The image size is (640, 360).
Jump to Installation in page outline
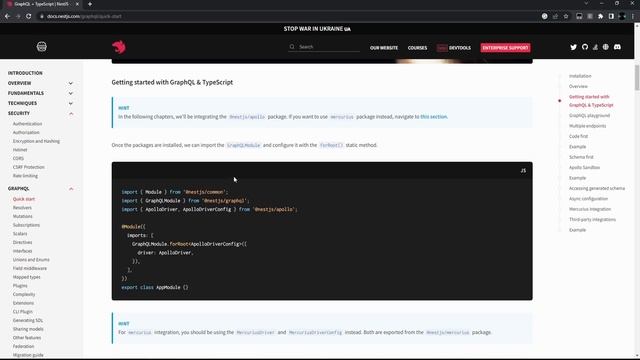click(580, 76)
